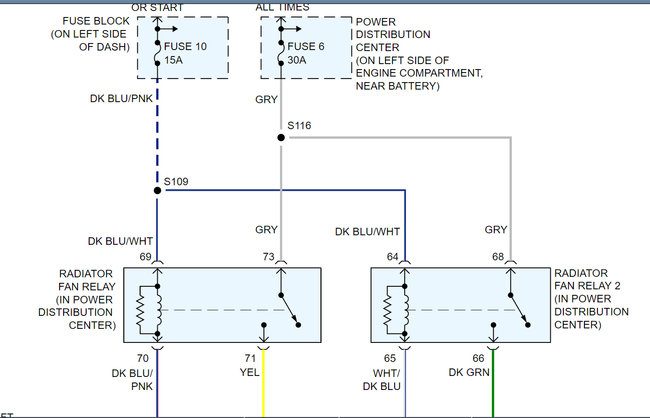Click the switch contact in Radiator Fan Relay 2

[x=519, y=310]
